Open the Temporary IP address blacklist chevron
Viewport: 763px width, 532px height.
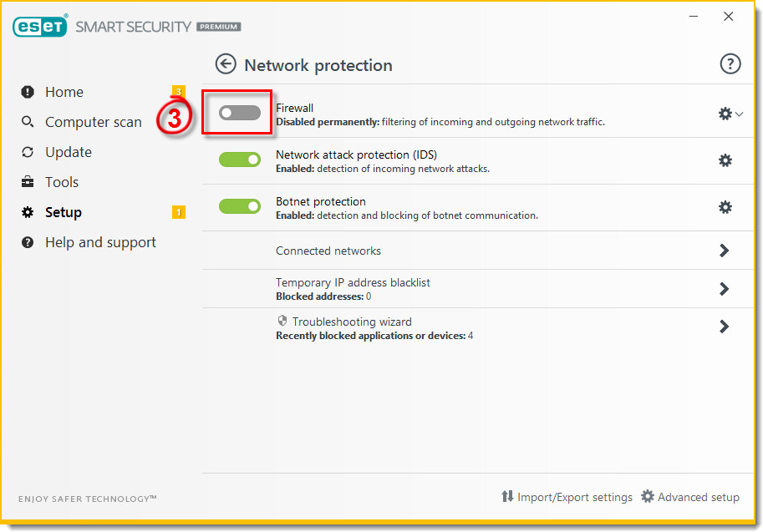tap(724, 289)
